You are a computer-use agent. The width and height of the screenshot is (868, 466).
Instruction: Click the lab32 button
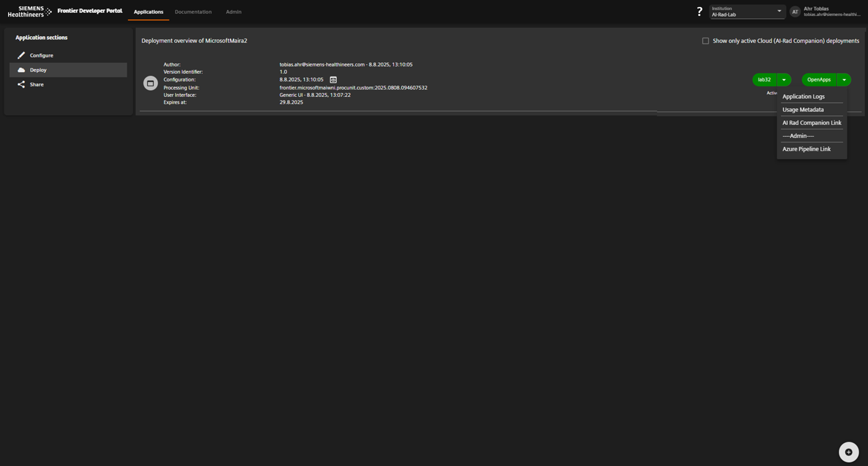click(764, 80)
